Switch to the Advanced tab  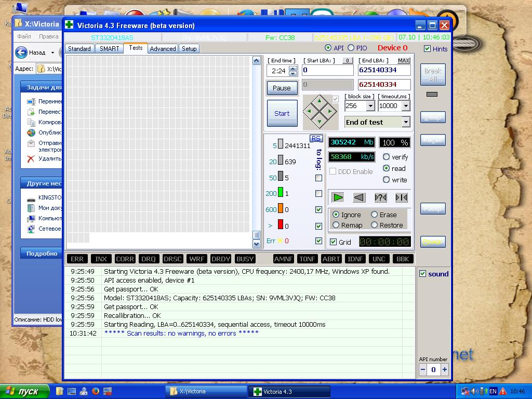pos(163,48)
